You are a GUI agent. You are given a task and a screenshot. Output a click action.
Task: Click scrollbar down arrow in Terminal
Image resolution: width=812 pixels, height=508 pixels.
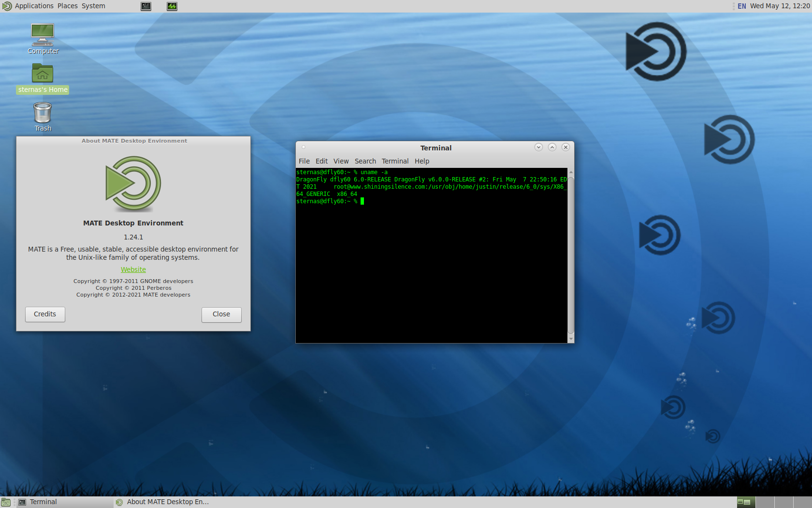point(571,339)
